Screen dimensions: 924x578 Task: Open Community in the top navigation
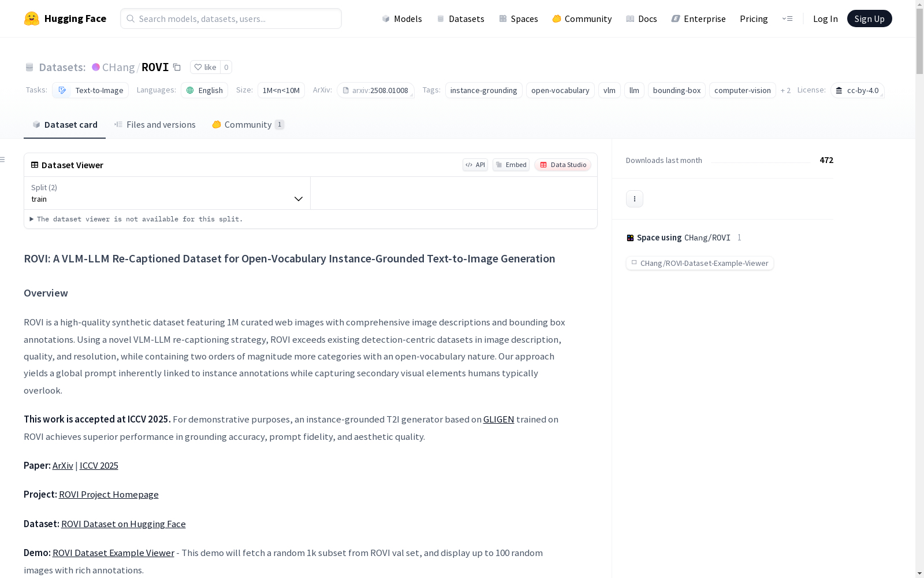point(582,18)
